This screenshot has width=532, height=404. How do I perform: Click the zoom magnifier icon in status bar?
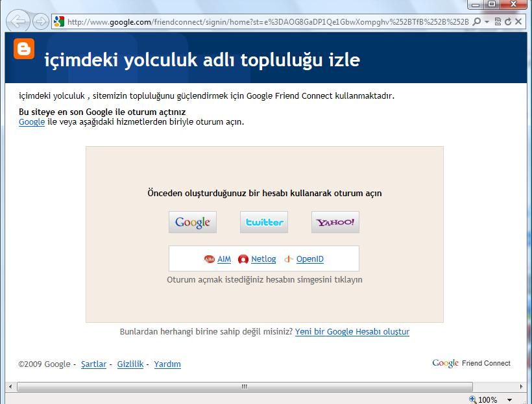(472, 399)
